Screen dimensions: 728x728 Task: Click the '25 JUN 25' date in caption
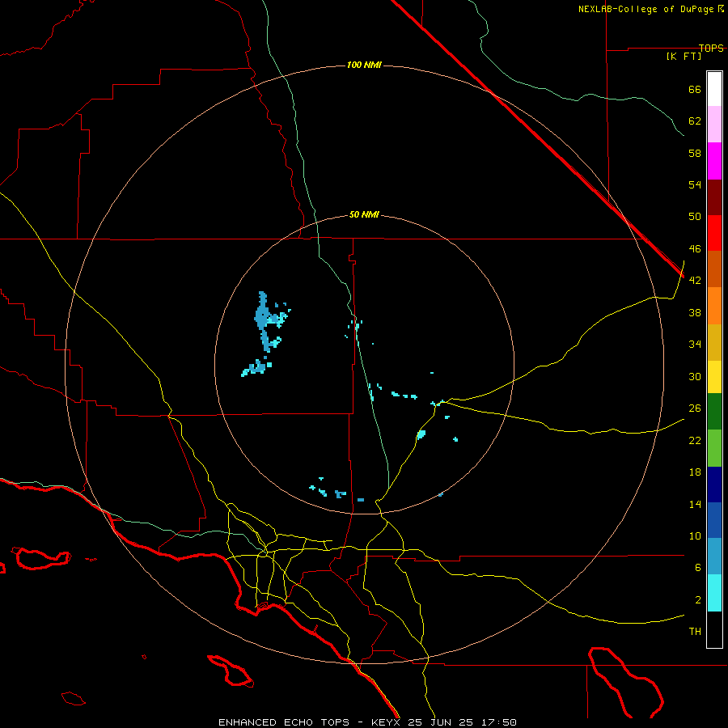(x=440, y=722)
